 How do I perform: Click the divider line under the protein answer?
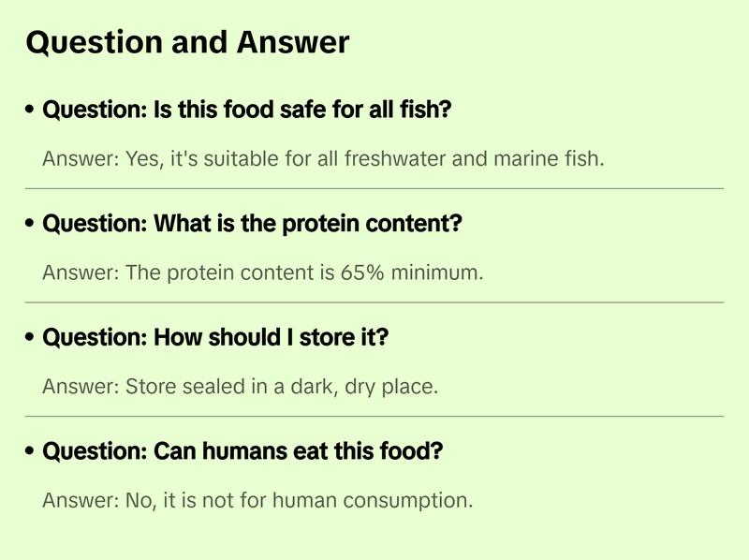pos(374,302)
